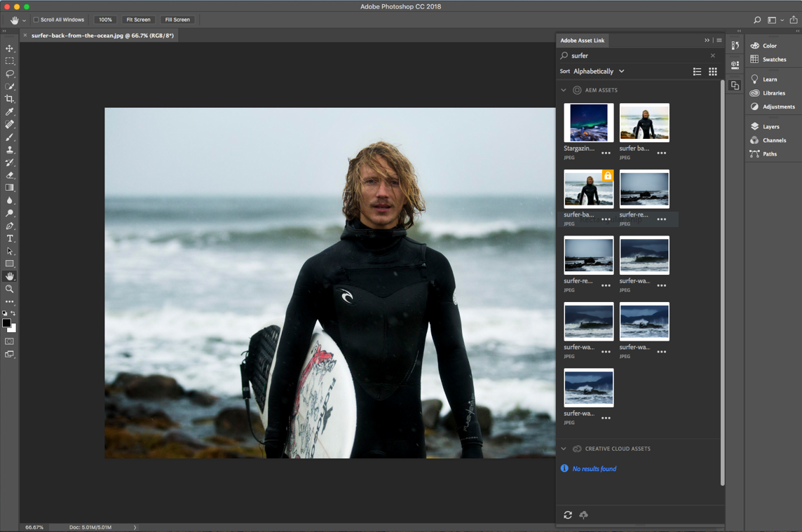Open the Layers panel
This screenshot has height=532, width=802.
tap(770, 127)
